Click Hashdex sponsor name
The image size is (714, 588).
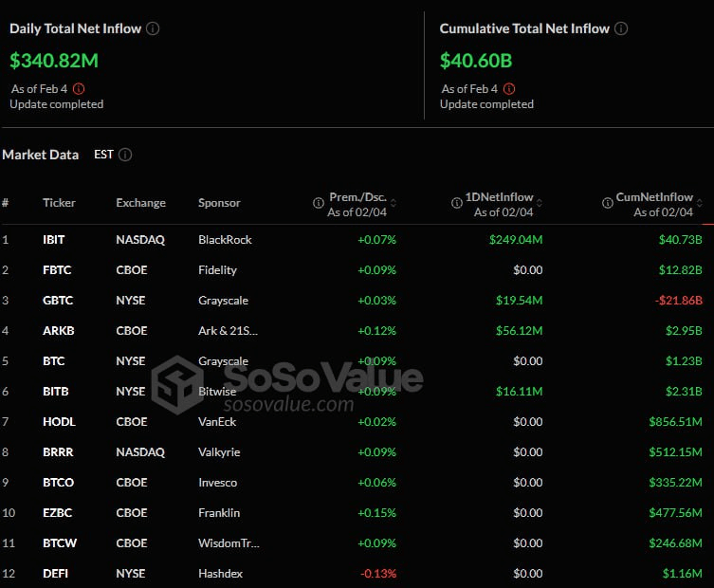(x=220, y=574)
